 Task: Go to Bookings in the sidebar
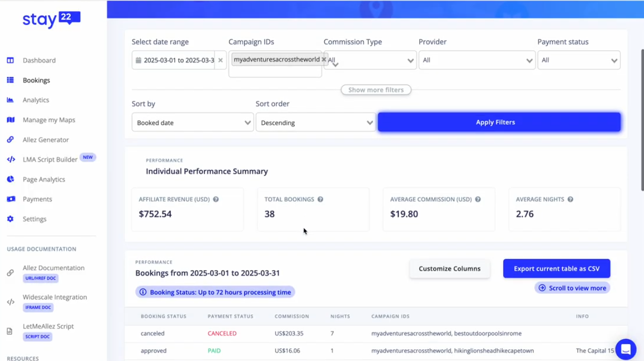(x=36, y=80)
